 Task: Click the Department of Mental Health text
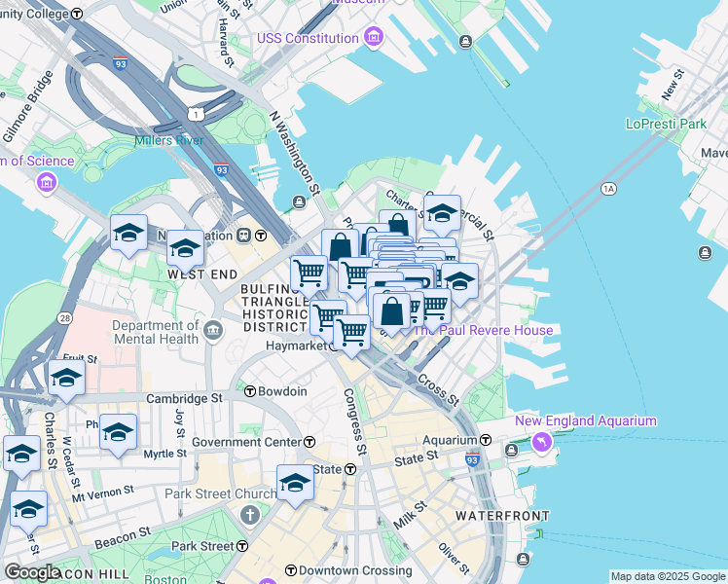(156, 332)
